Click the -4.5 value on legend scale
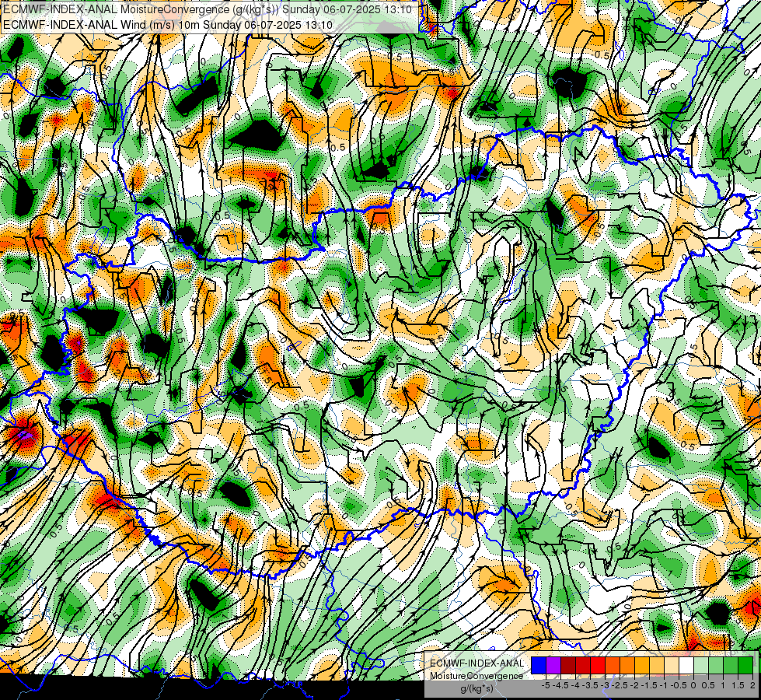Viewport: 761px width, 700px height. click(x=560, y=685)
